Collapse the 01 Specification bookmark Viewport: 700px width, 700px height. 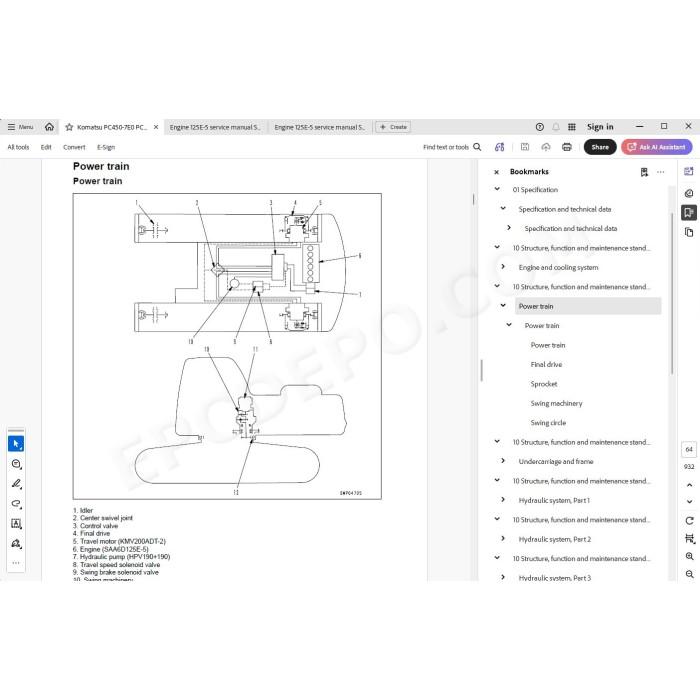pyautogui.click(x=497, y=189)
